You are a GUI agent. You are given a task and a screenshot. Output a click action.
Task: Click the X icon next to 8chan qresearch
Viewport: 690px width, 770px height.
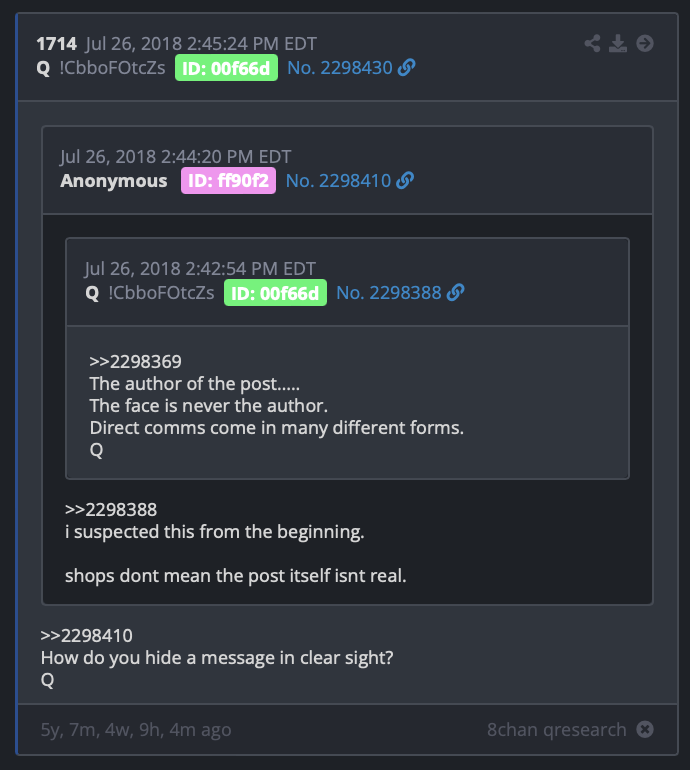pyautogui.click(x=645, y=729)
